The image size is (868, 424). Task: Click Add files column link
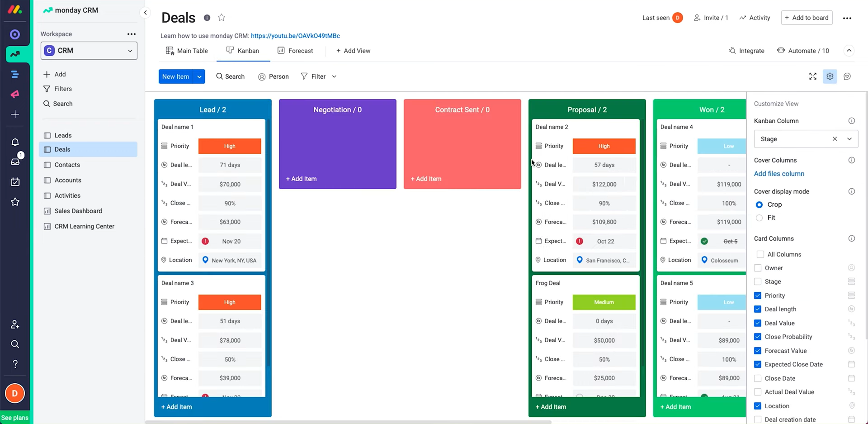[779, 174]
